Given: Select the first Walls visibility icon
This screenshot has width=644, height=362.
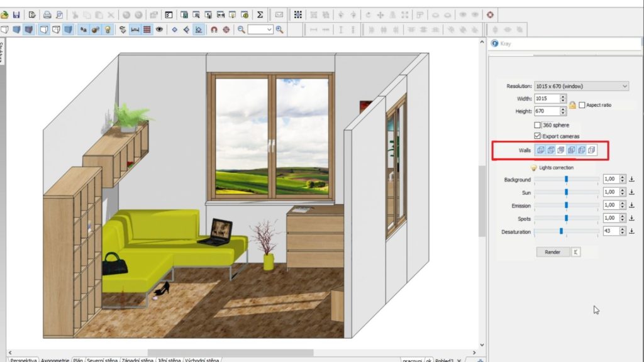Looking at the screenshot, I should (539, 150).
